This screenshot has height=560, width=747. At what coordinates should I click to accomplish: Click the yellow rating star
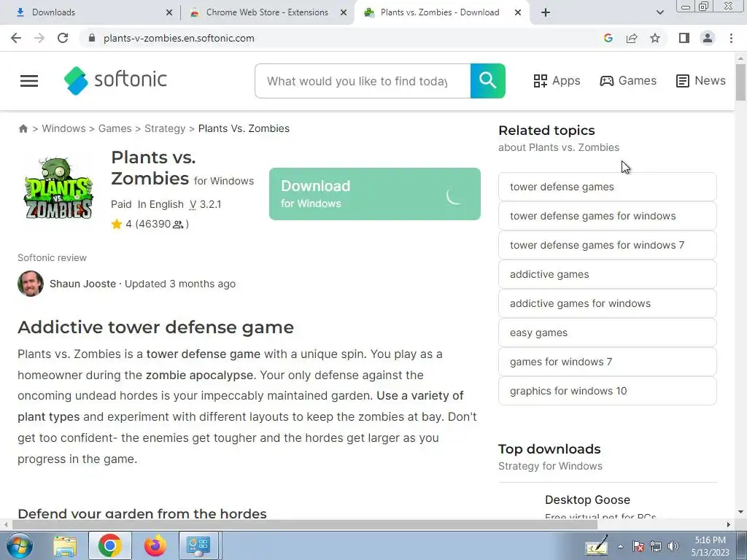point(116,225)
